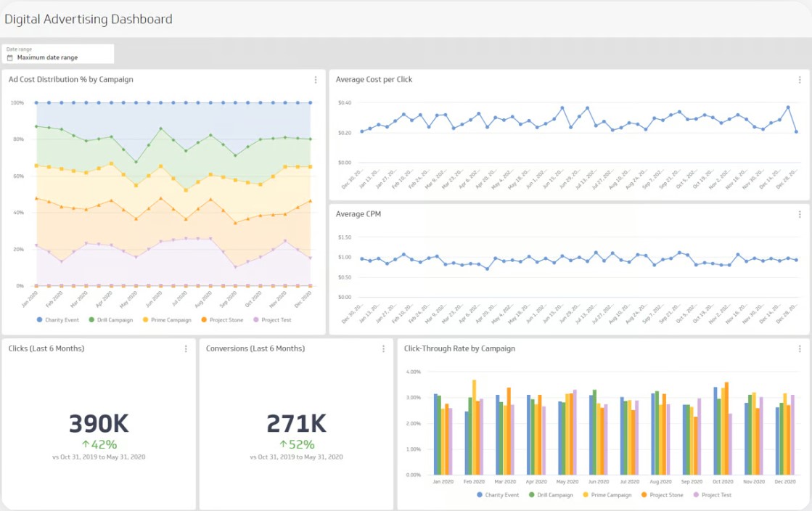Image resolution: width=812 pixels, height=511 pixels.
Task: Open the Ad Cost Distribution chart options menu
Action: (315, 80)
